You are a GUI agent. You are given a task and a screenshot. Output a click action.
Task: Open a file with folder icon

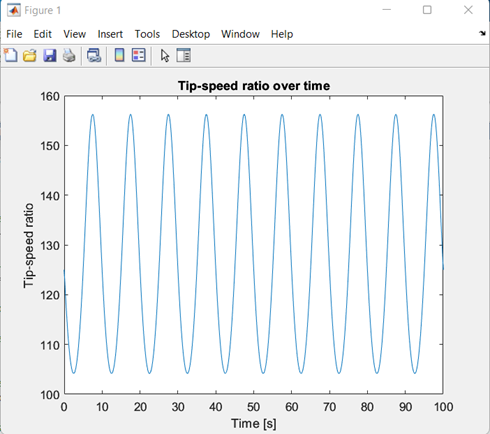point(30,55)
